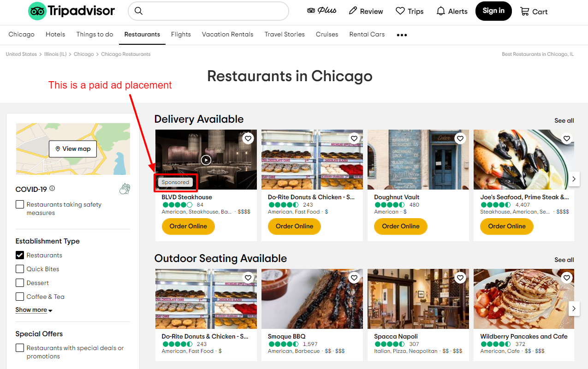Save Joe's Seafood with heart icon

tap(567, 138)
